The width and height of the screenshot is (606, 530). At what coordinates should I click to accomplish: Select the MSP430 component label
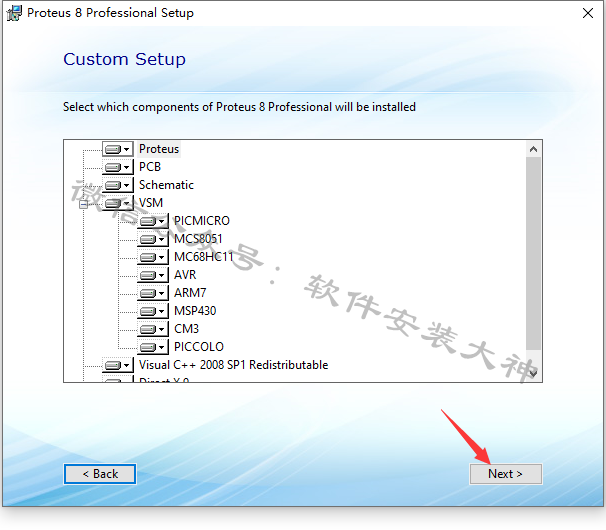click(195, 311)
